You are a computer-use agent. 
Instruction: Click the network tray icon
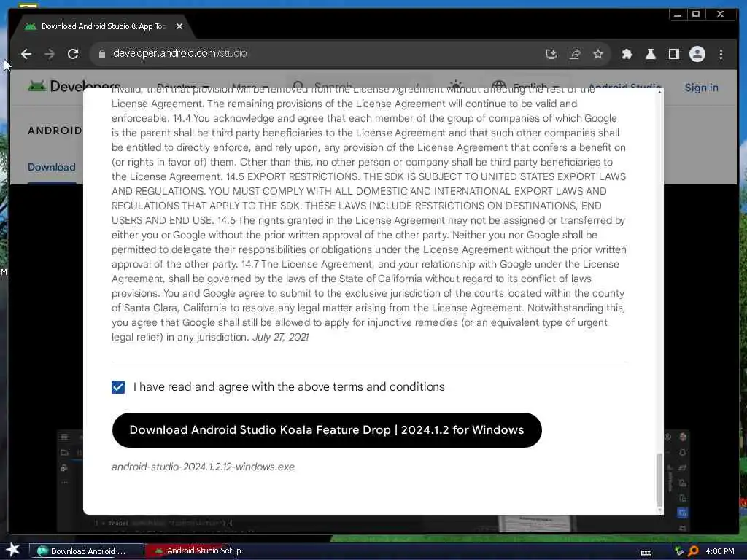tap(679, 551)
